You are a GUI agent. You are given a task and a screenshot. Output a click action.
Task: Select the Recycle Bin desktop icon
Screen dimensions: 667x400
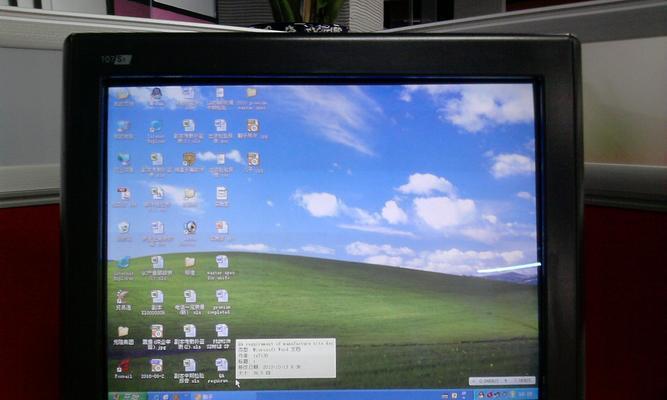(124, 231)
